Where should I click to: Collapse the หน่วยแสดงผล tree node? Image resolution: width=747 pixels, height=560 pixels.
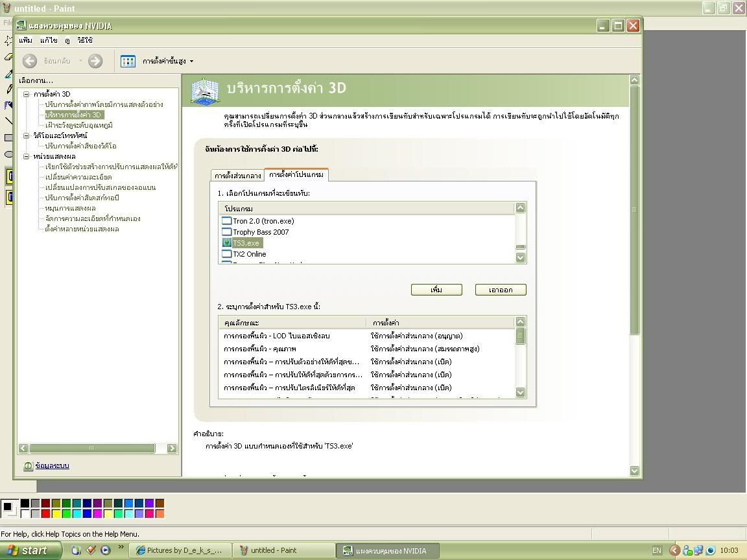pyautogui.click(x=27, y=156)
